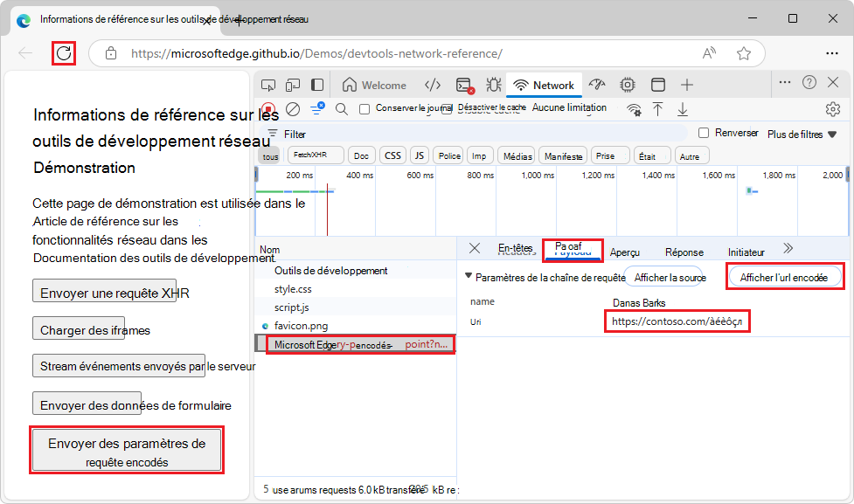
Task: Clear the network log icon
Action: click(x=293, y=109)
